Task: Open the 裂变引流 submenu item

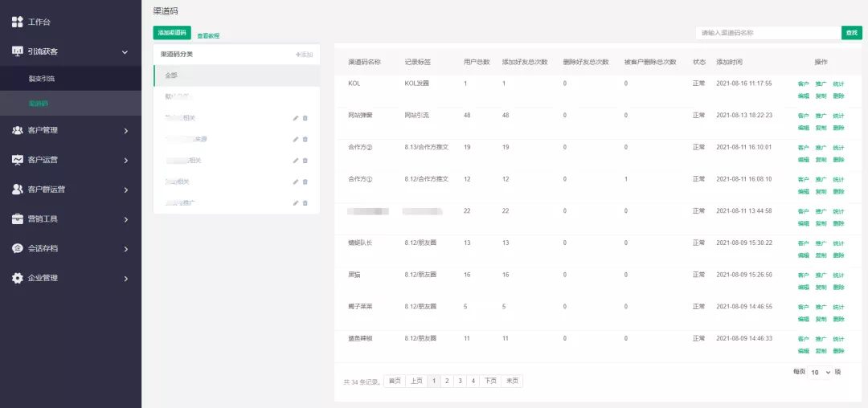Action: coord(42,79)
